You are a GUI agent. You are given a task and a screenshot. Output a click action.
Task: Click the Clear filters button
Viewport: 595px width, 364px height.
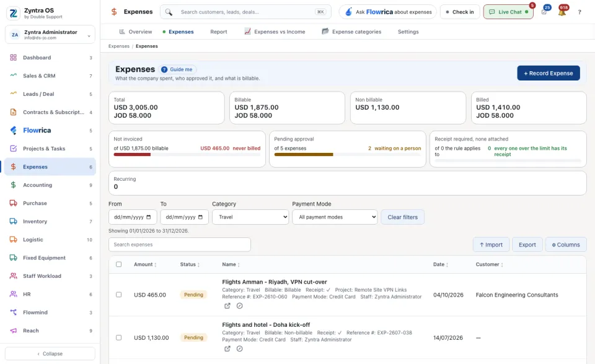403,217
